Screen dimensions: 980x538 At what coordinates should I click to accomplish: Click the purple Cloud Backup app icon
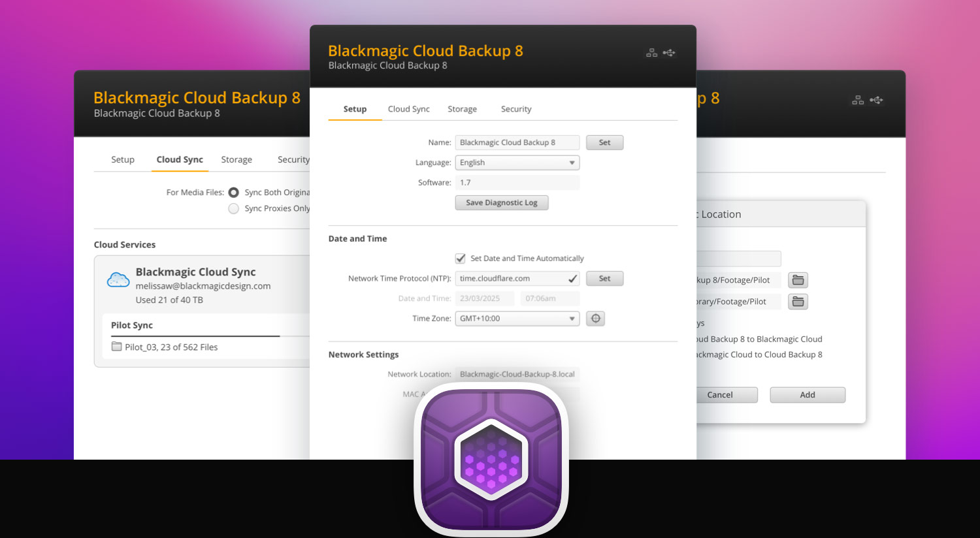click(491, 464)
